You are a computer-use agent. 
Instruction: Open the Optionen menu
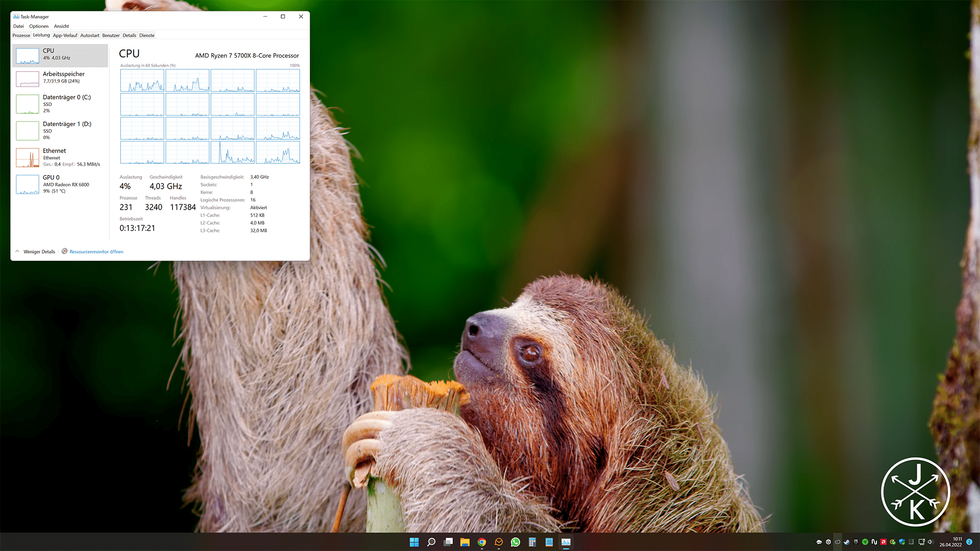(39, 26)
